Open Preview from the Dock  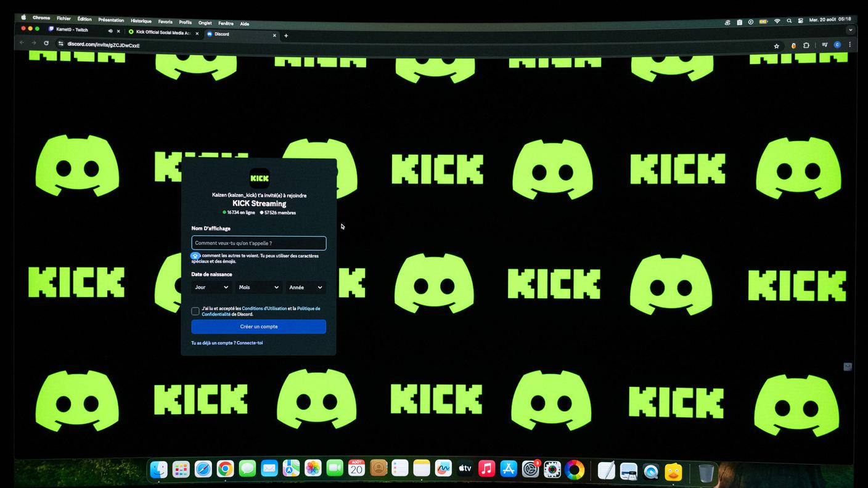click(629, 471)
